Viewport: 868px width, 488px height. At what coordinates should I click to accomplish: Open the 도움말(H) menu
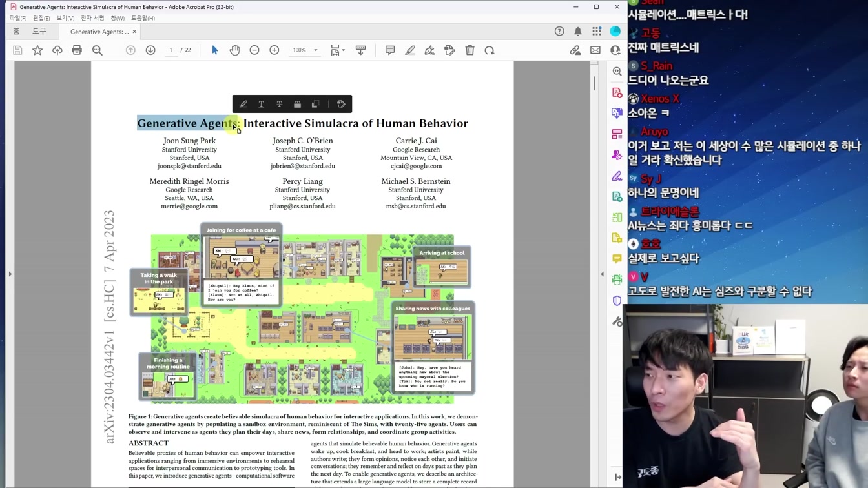click(143, 18)
